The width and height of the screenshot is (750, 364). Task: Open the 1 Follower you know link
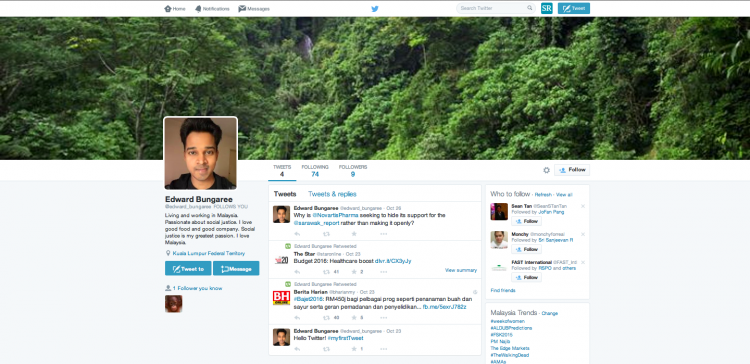click(197, 288)
